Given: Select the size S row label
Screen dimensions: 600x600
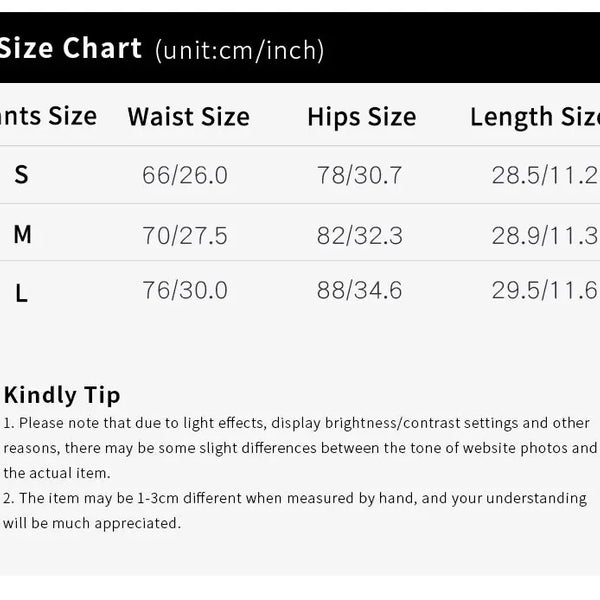Looking at the screenshot, I should [21, 175].
